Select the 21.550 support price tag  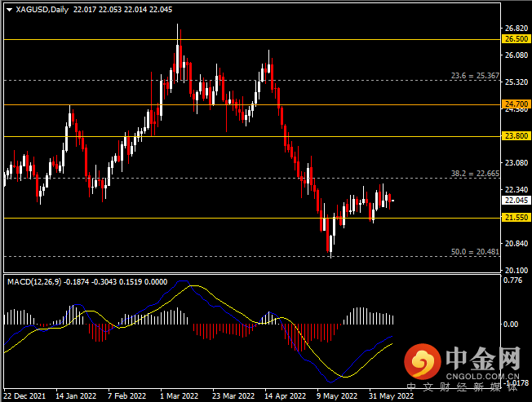tap(516, 217)
